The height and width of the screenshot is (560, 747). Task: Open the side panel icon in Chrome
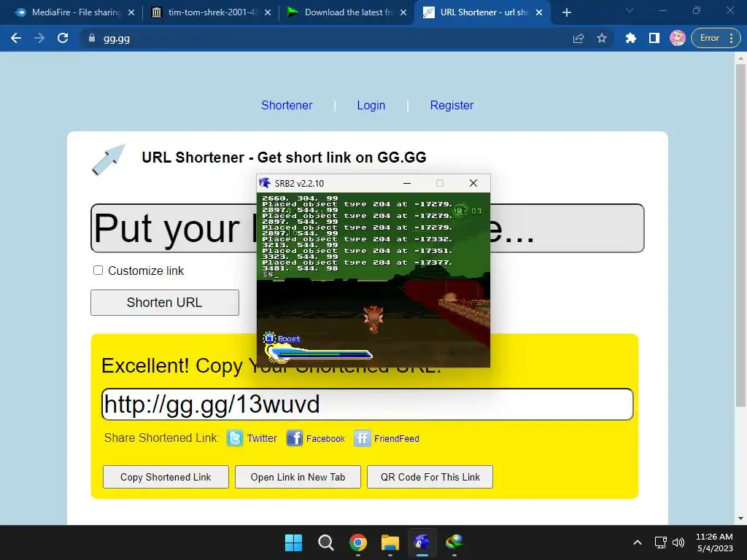tap(654, 38)
